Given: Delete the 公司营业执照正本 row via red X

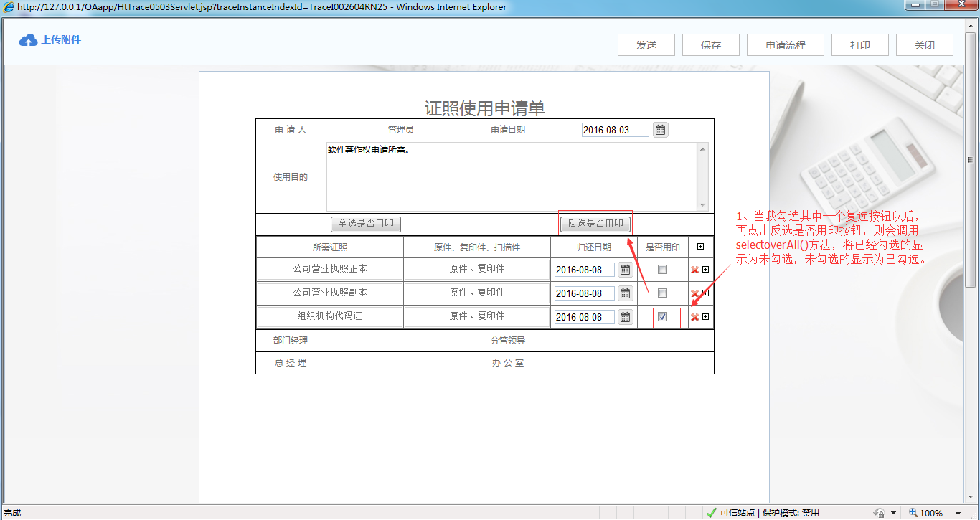Looking at the screenshot, I should [x=694, y=269].
